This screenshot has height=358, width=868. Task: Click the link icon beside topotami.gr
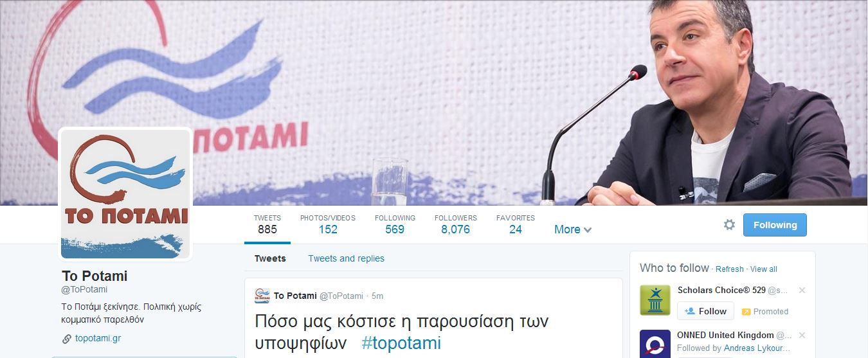[x=67, y=339]
